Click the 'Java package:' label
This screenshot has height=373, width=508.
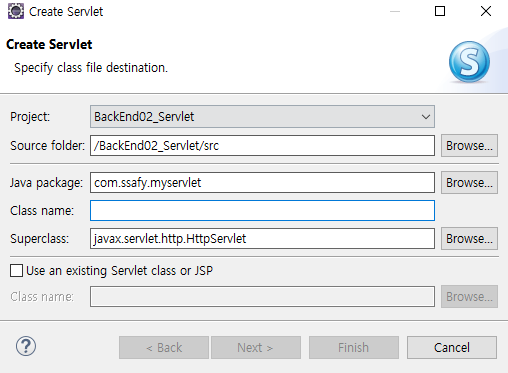point(46,183)
